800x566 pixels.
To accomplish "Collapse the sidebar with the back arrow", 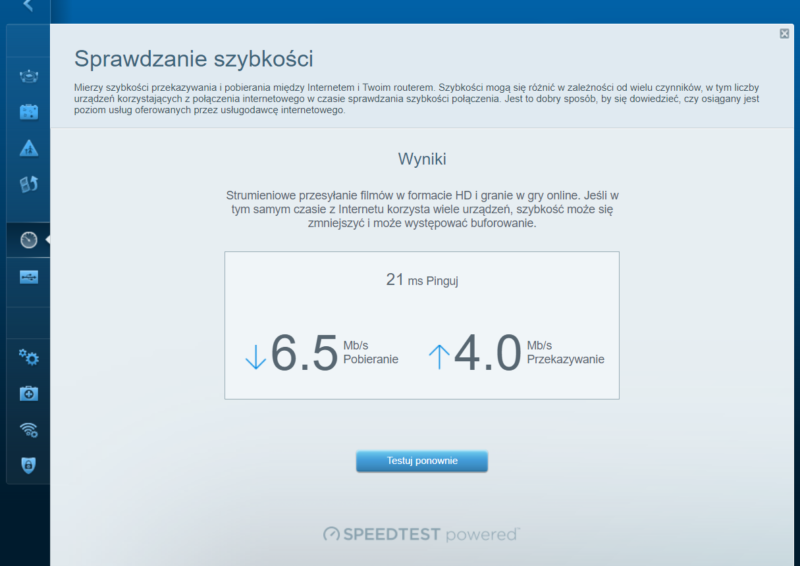I will [28, 6].
